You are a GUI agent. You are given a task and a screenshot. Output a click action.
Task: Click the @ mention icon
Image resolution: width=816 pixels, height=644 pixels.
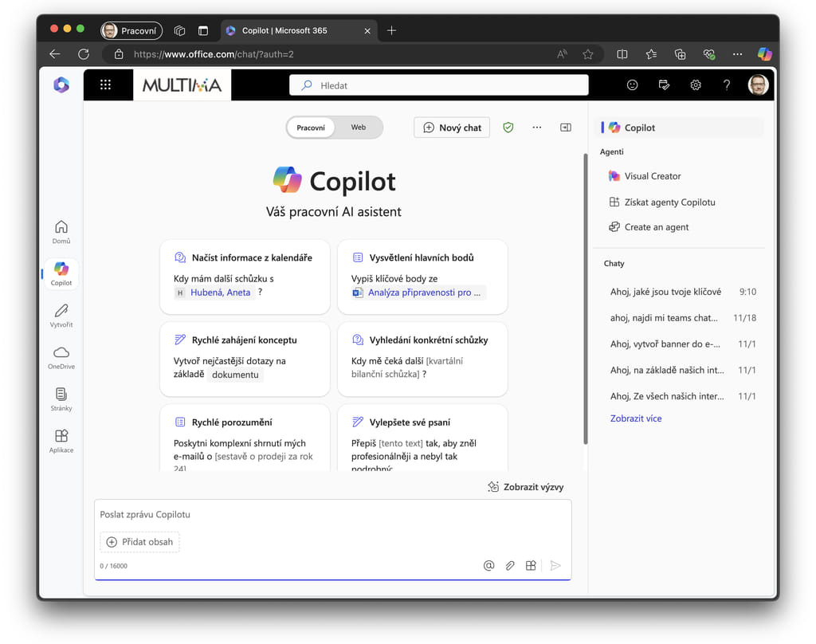tap(488, 565)
